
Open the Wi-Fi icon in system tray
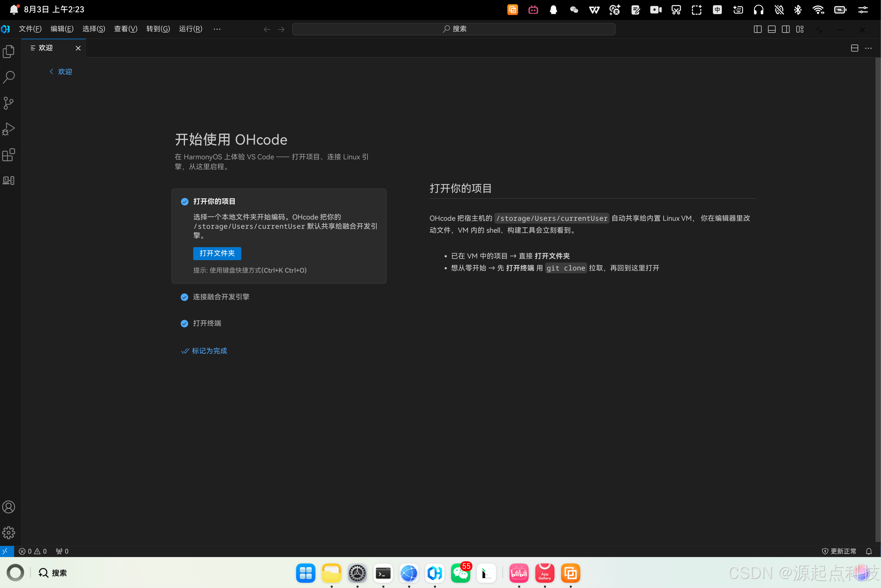coord(818,10)
